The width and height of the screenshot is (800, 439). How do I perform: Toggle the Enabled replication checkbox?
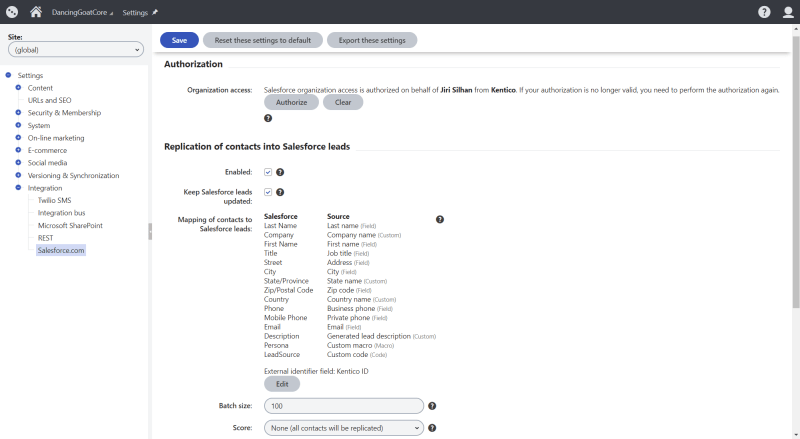click(268, 172)
